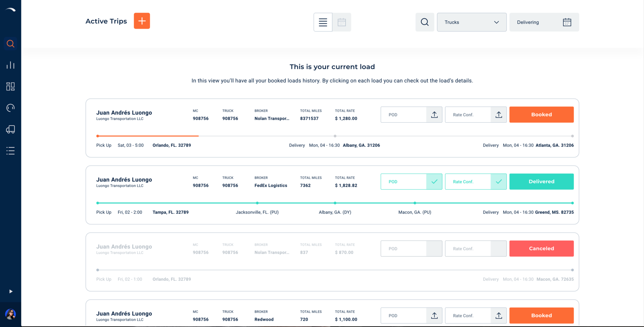Open the bar chart analytics sidebar icon
The height and width of the screenshot is (327, 644).
tap(10, 65)
